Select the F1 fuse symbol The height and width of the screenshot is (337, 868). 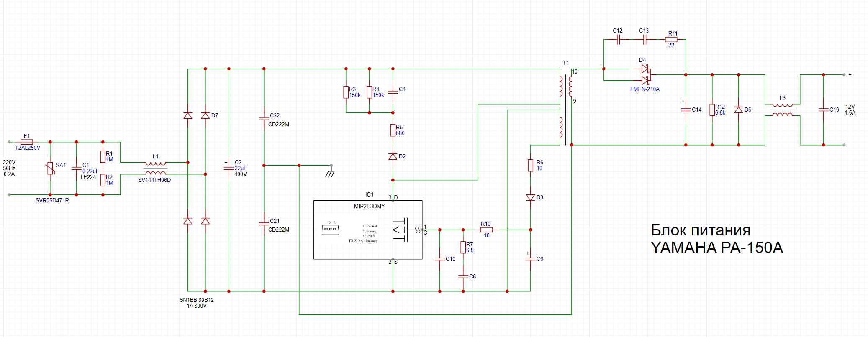click(27, 142)
